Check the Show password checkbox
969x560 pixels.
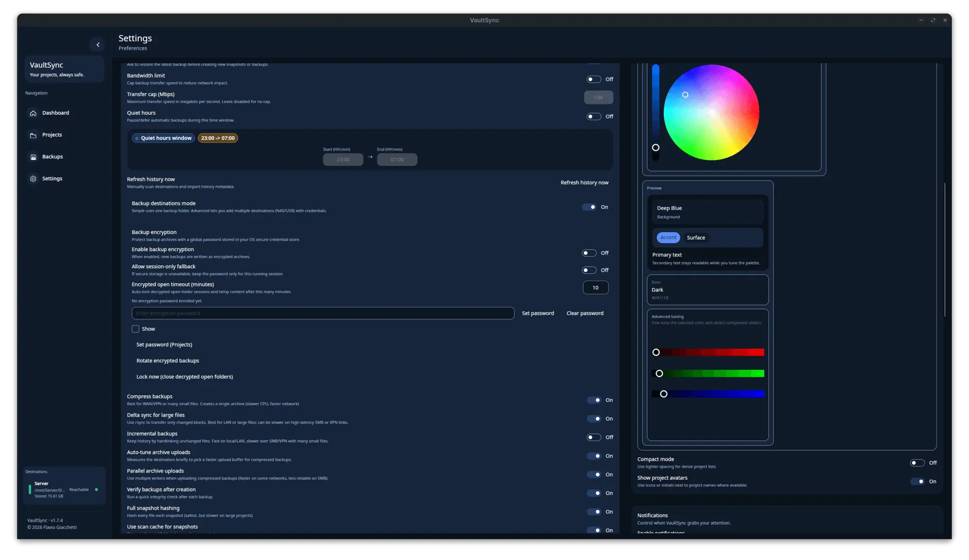135,329
